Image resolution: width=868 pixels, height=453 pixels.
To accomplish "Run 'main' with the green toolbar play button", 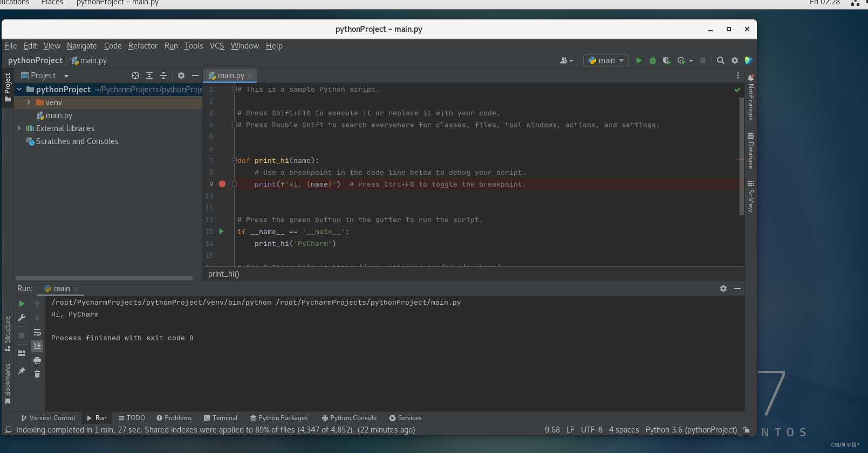I will click(639, 60).
